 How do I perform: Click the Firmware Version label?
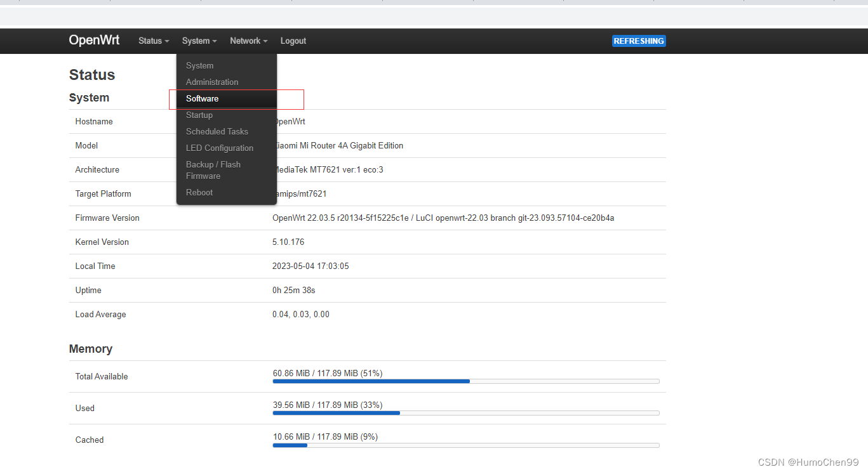(107, 218)
